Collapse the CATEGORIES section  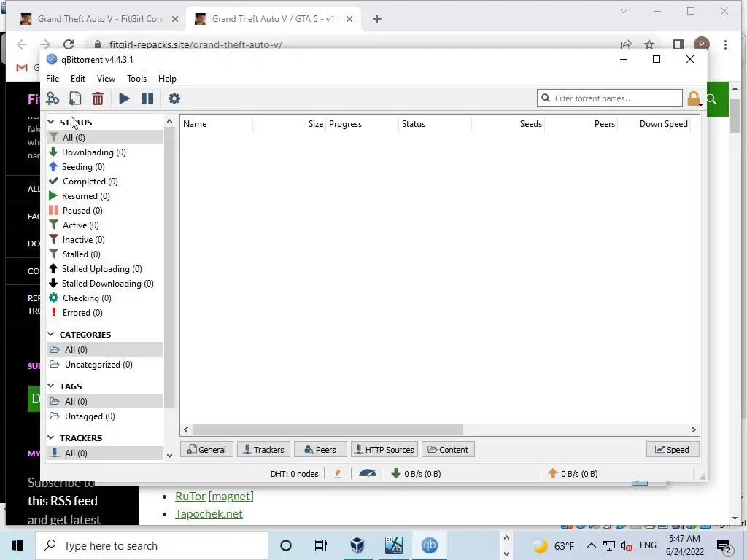[x=51, y=334]
